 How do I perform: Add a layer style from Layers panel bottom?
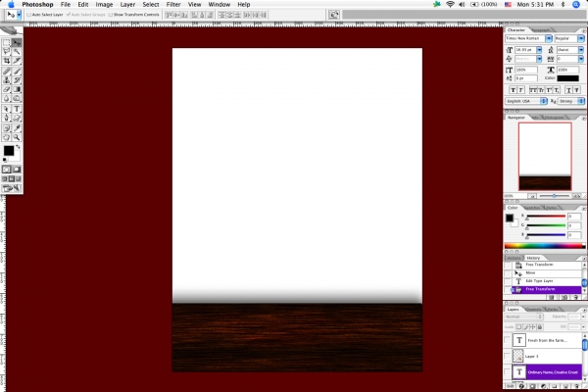(521, 386)
